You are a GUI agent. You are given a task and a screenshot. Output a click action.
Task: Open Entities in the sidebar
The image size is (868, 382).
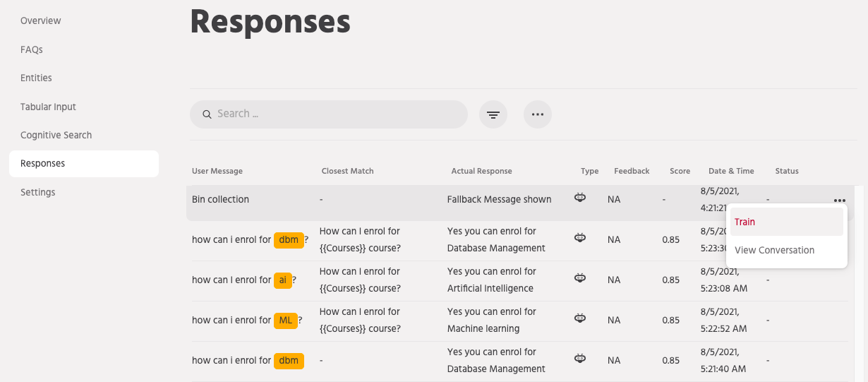coord(36,78)
